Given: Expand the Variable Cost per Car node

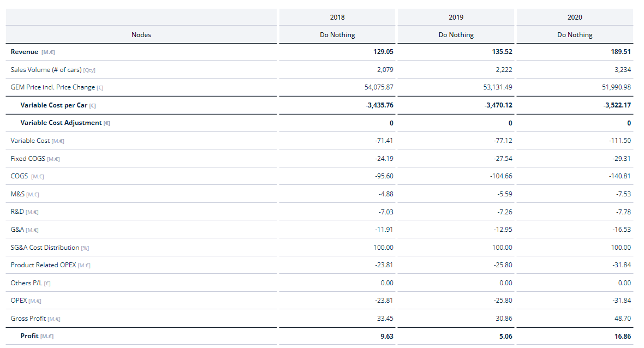Looking at the screenshot, I should point(53,105).
